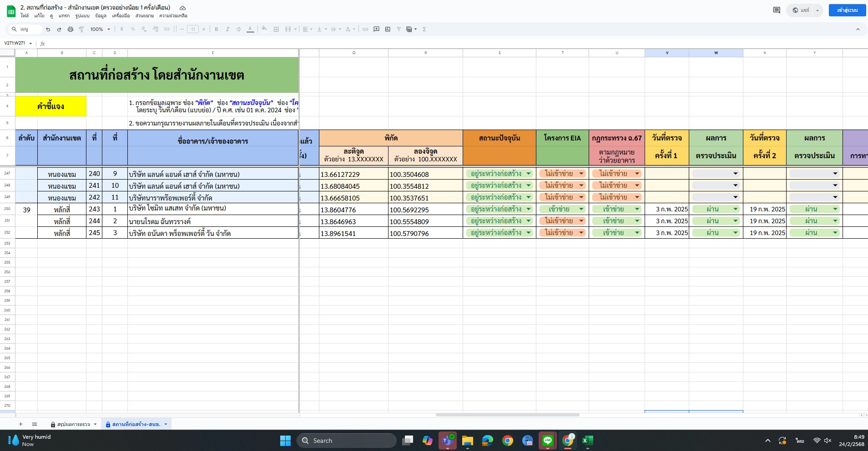
Task: Click the Google Sheets home logo
Action: (x=11, y=11)
